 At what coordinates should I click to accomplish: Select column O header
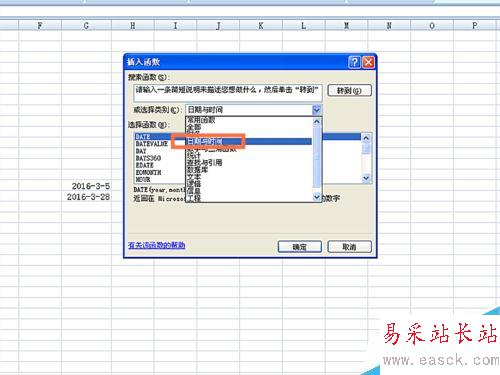coord(432,25)
